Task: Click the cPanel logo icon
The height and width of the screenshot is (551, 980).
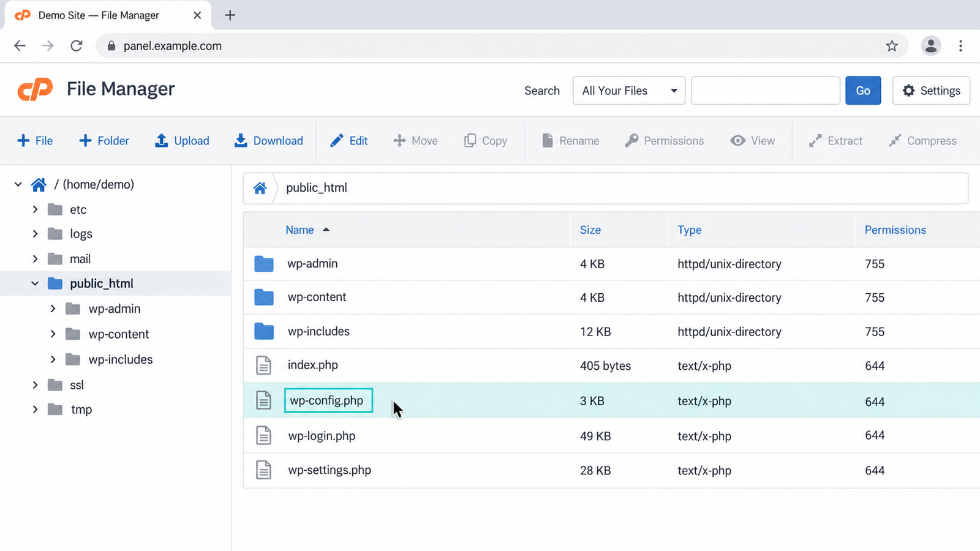Action: point(35,89)
